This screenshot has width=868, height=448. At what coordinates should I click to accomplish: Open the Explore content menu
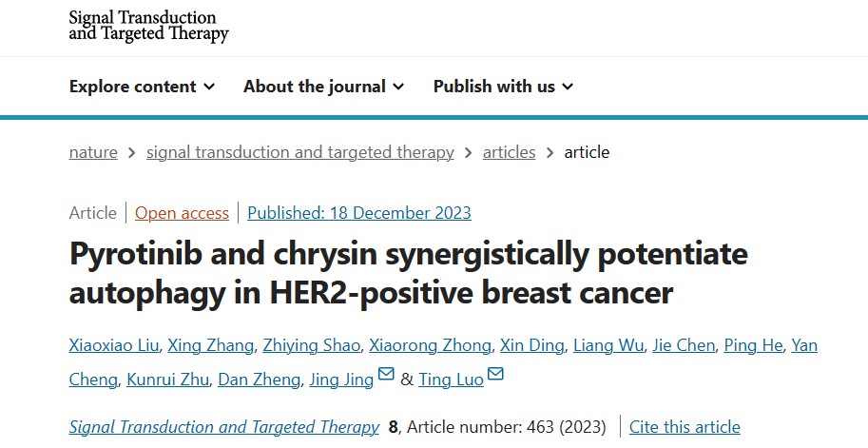coord(143,87)
